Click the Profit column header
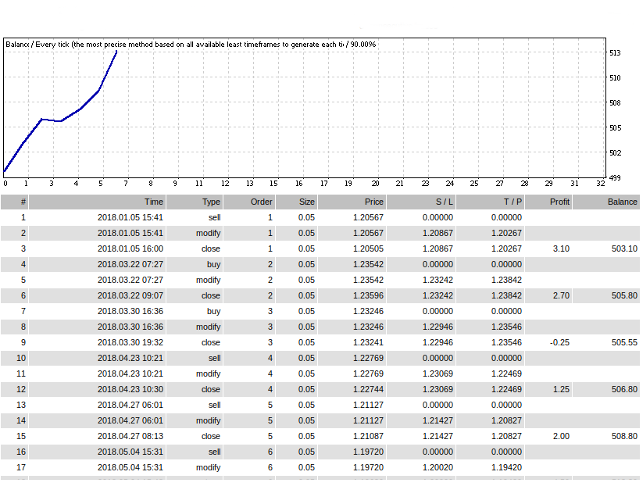Image resolution: width=640 pixels, height=480 pixels. pyautogui.click(x=560, y=202)
